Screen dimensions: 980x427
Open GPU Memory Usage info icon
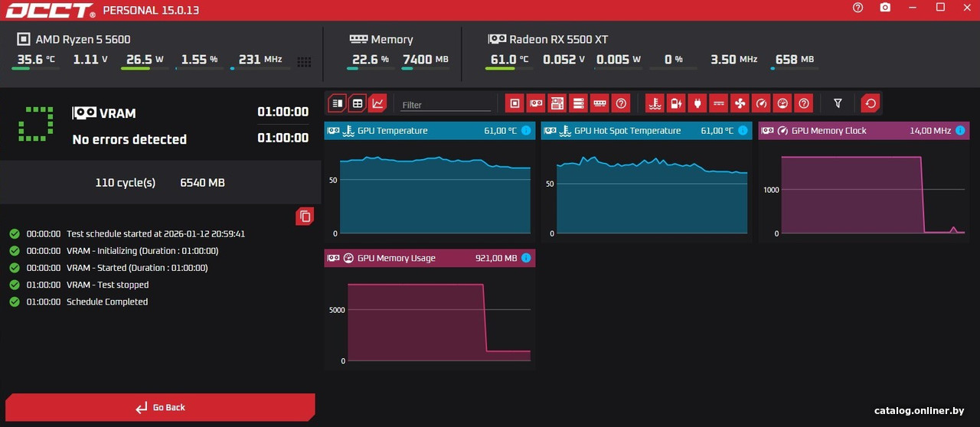[x=526, y=259]
